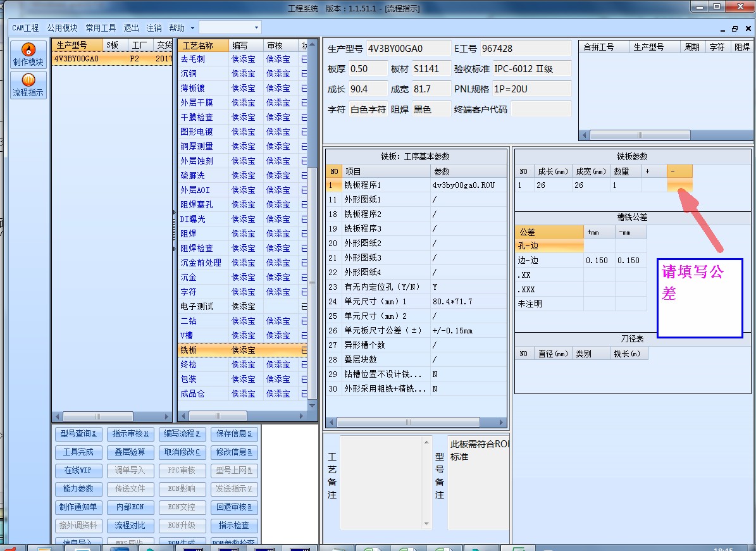Click right arrow of model list scrollbar
This screenshot has width=756, height=551.
167,416
